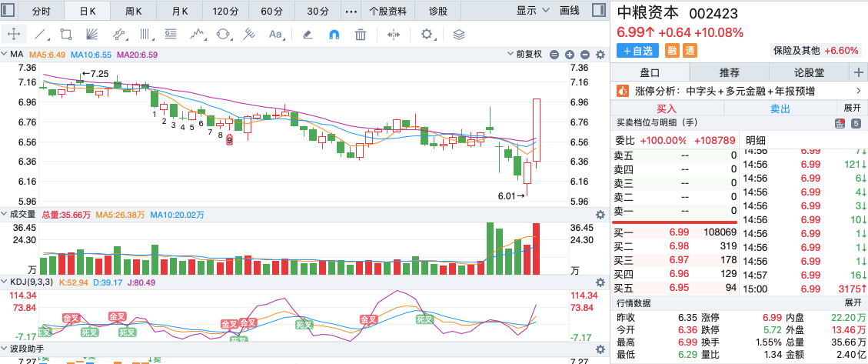Select the Aa text label tool
868x364 pixels.
(x=276, y=35)
